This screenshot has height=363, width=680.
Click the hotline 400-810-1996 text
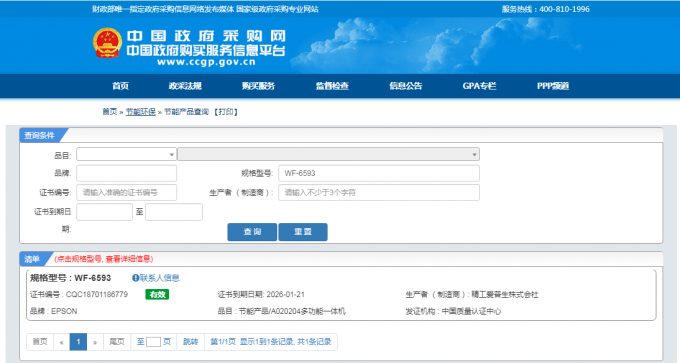pos(564,9)
